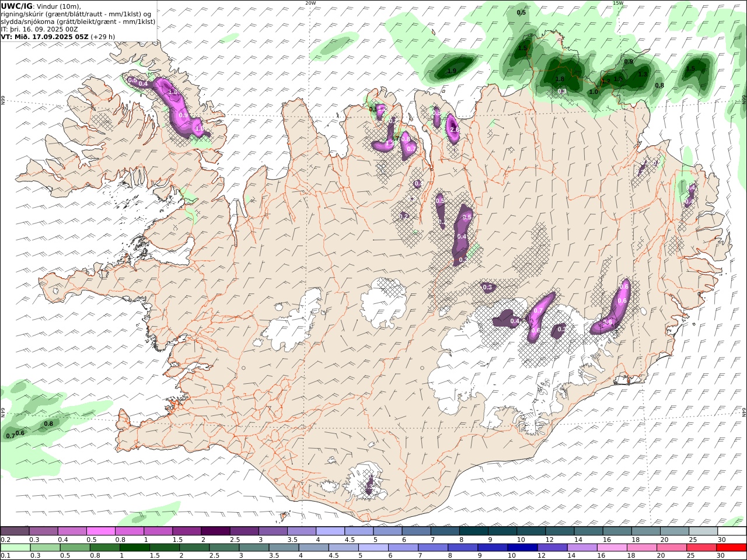This screenshot has width=747, height=560.
Task: Pick the deep navy 10–12 rain scale swatch
Action: click(522, 548)
